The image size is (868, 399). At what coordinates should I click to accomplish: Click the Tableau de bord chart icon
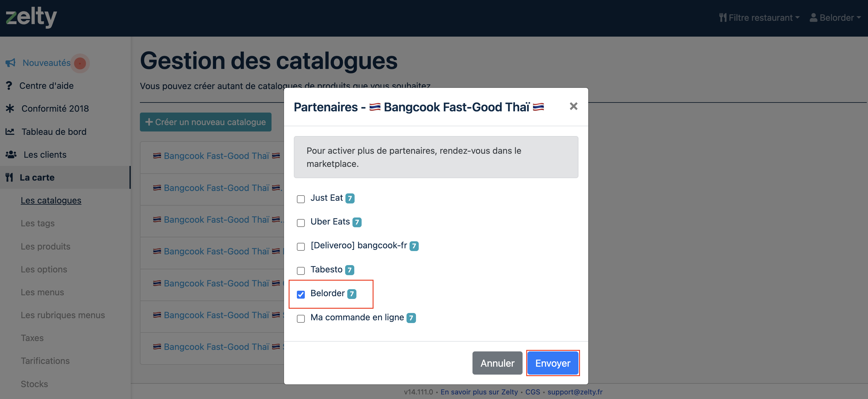pos(10,131)
